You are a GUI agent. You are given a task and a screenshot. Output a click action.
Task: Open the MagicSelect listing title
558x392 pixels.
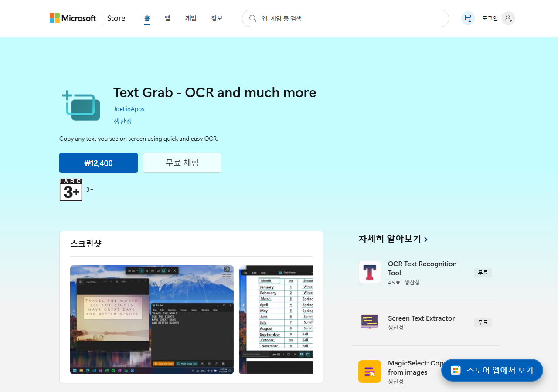pos(416,368)
